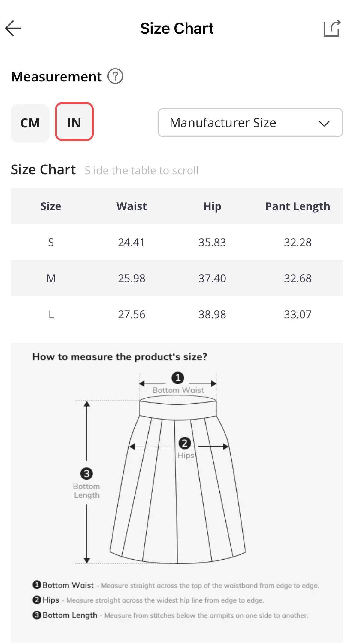
Task: Select size S row in the chart
Action: [x=177, y=242]
